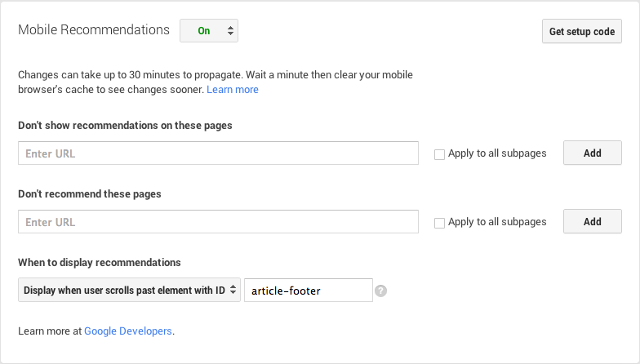Image resolution: width=640 pixels, height=364 pixels.
Task: Click the Mobile Recommendations heading
Action: tap(94, 30)
